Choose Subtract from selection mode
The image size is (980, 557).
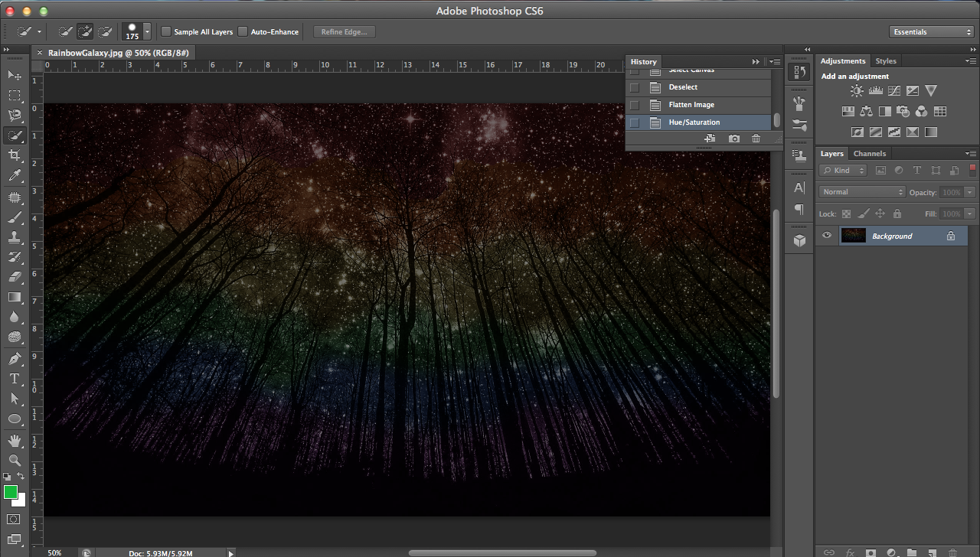pos(106,31)
